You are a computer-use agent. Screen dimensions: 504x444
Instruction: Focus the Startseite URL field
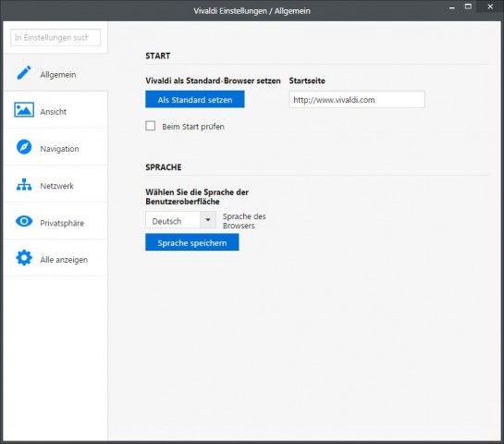click(357, 100)
